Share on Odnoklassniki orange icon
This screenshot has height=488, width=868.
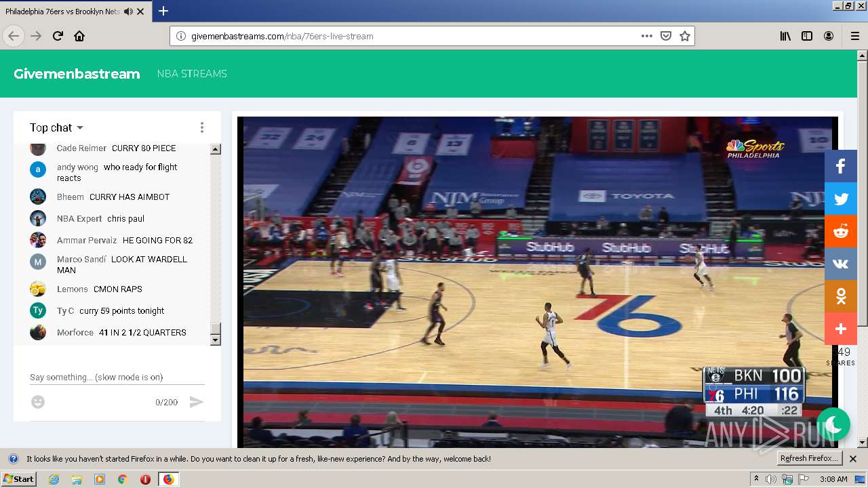(x=841, y=296)
